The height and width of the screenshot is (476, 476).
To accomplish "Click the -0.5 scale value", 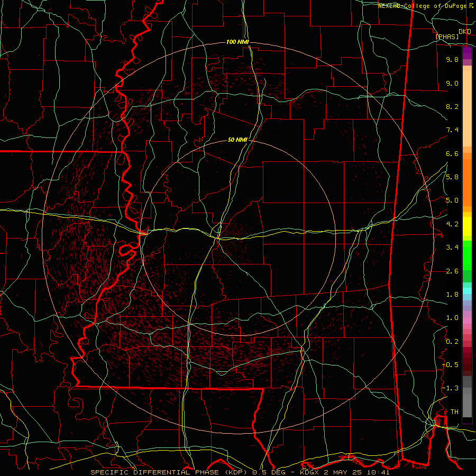I will click(451, 365).
